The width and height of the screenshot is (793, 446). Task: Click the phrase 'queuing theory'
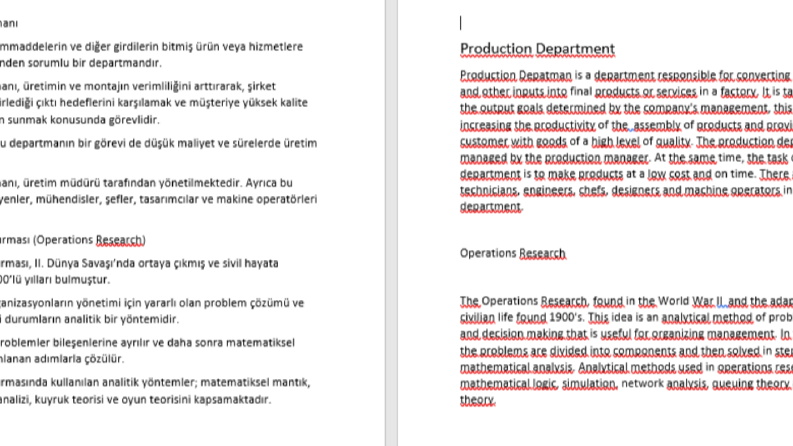[751, 383]
